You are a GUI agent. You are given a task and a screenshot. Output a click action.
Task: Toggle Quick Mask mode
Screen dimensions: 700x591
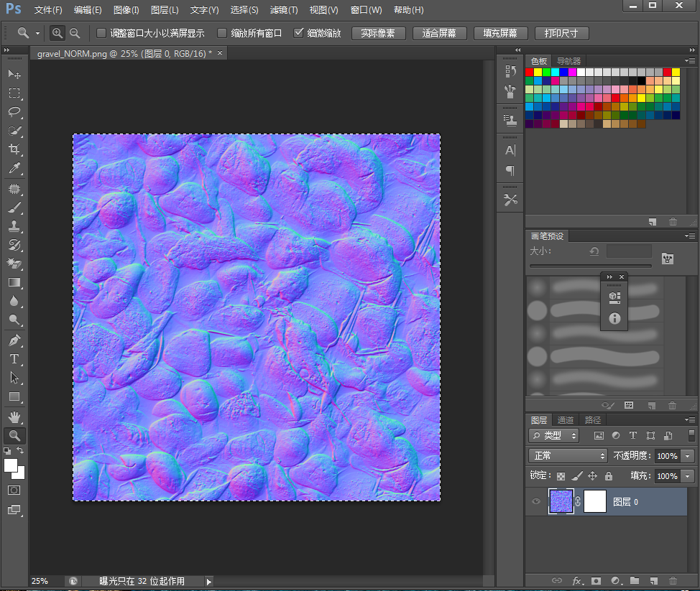14,490
